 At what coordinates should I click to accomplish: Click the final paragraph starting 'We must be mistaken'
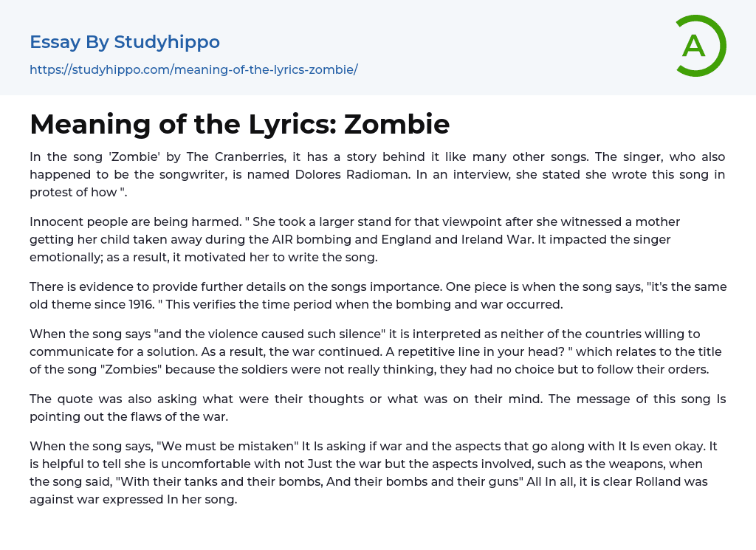coord(377,472)
